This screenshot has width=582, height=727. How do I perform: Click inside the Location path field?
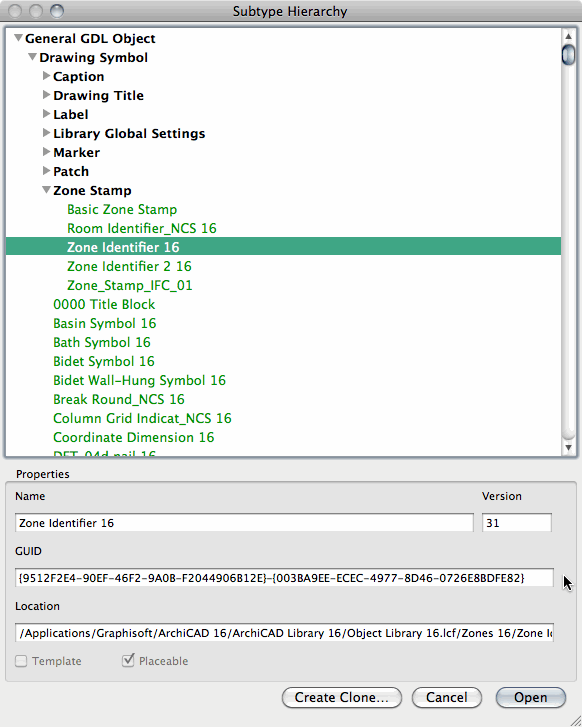(284, 633)
